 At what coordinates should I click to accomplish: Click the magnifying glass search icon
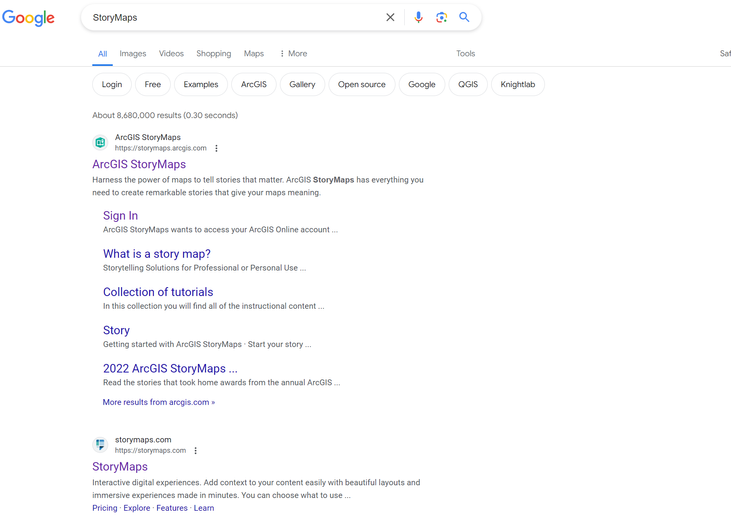(x=464, y=17)
